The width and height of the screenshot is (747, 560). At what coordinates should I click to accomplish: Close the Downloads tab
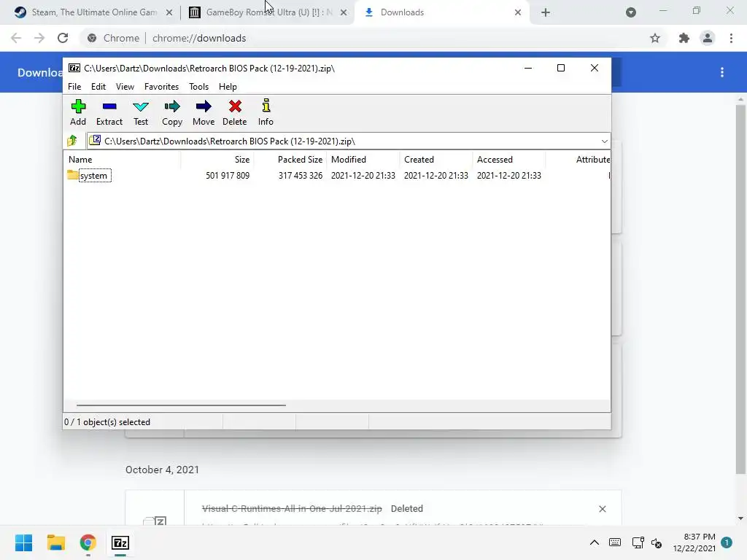[x=518, y=12]
